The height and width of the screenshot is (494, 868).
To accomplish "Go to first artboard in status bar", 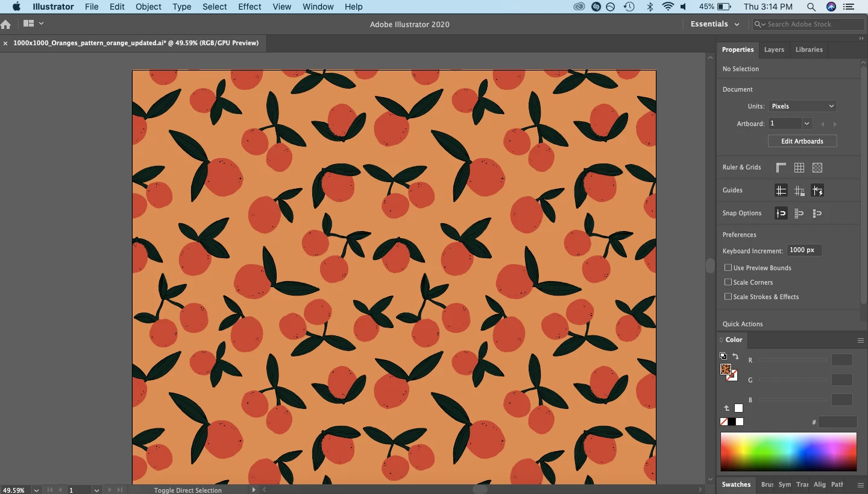I will click(x=50, y=490).
